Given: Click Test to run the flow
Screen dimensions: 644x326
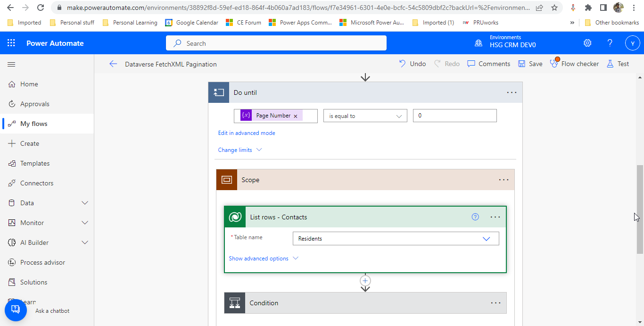Looking at the screenshot, I should pyautogui.click(x=618, y=63).
